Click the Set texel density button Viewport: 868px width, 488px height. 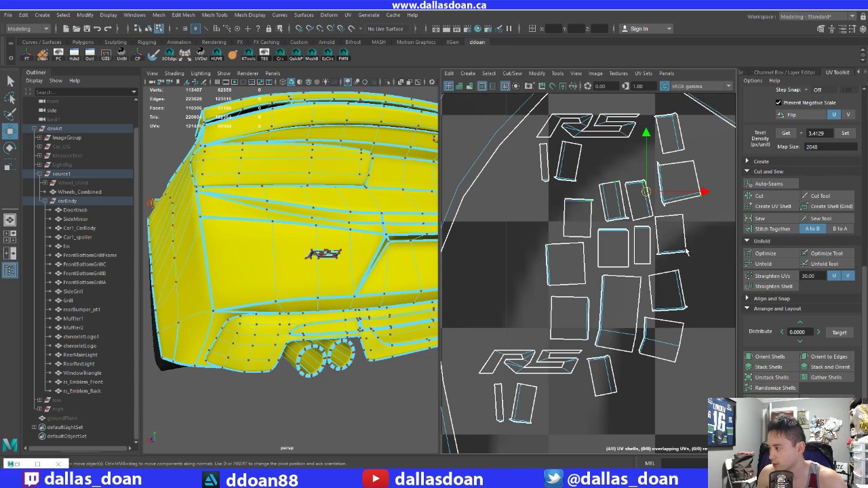coord(845,134)
